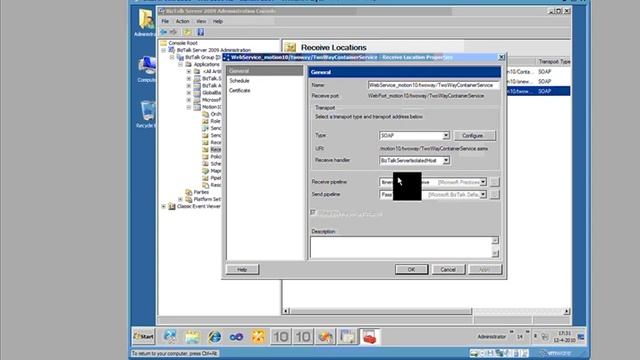Click inside the Description text box
The height and width of the screenshot is (360, 640).
click(x=401, y=247)
